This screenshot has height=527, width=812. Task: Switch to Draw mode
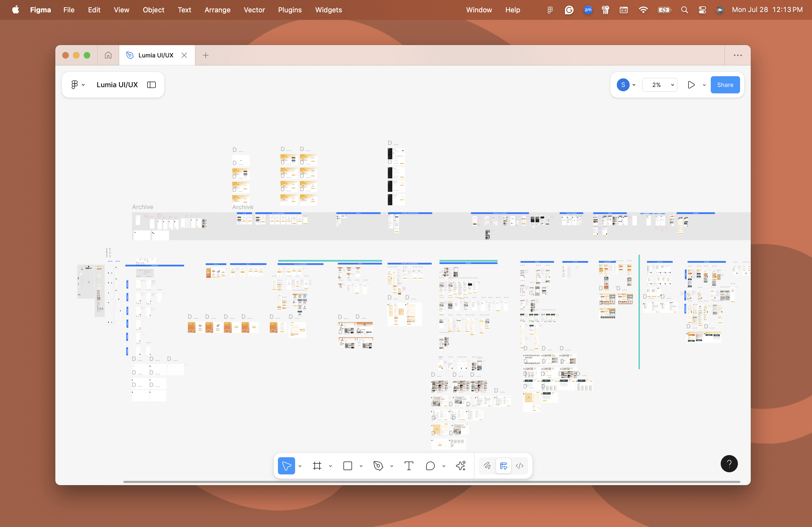point(487,466)
